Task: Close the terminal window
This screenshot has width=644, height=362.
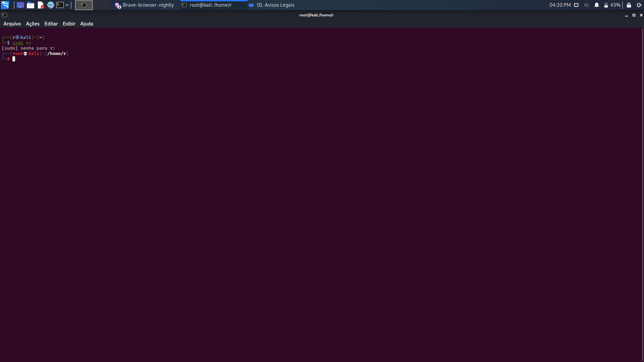Action: pos(641,15)
